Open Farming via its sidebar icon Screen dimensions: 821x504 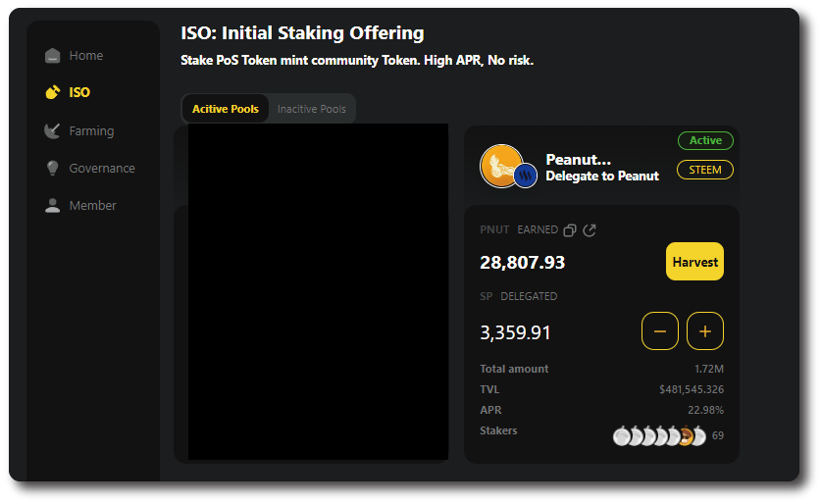click(53, 130)
